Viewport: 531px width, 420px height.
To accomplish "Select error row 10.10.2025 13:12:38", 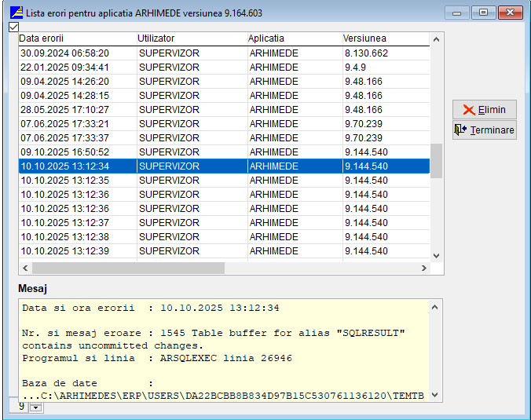I will pyautogui.click(x=224, y=237).
